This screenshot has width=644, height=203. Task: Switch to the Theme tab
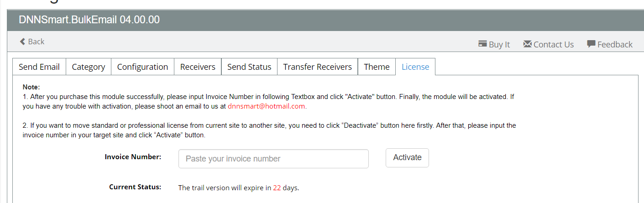[x=377, y=67]
